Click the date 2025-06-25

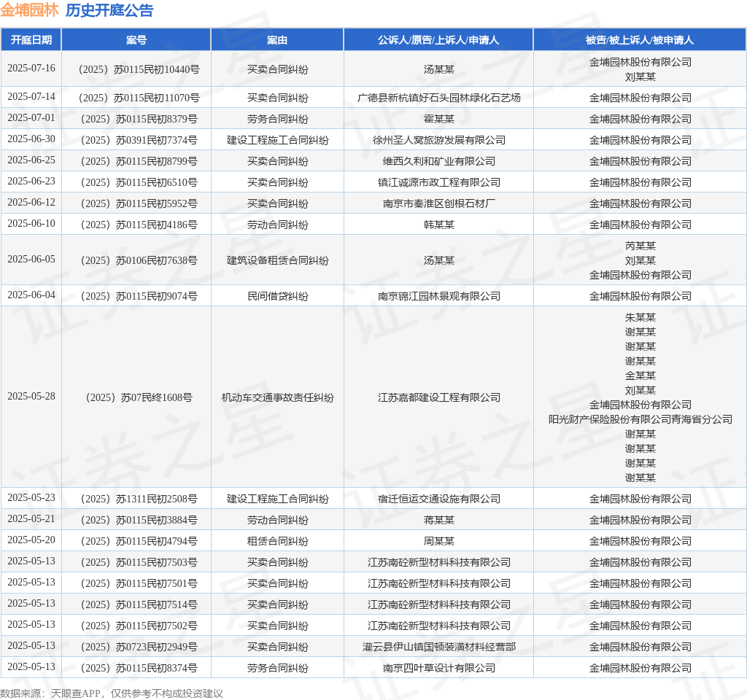pyautogui.click(x=31, y=160)
